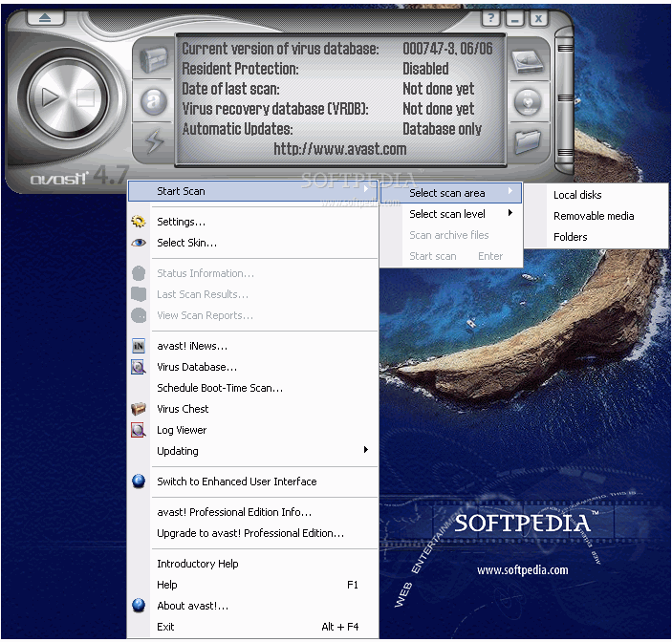Expand the Select scan level submenu arrow
The image size is (672, 642).
(x=510, y=213)
